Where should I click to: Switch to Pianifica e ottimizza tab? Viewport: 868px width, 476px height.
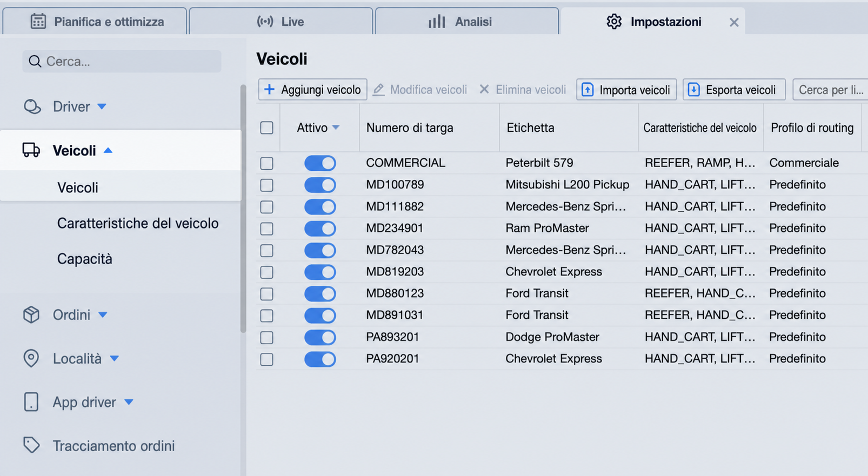tap(95, 21)
